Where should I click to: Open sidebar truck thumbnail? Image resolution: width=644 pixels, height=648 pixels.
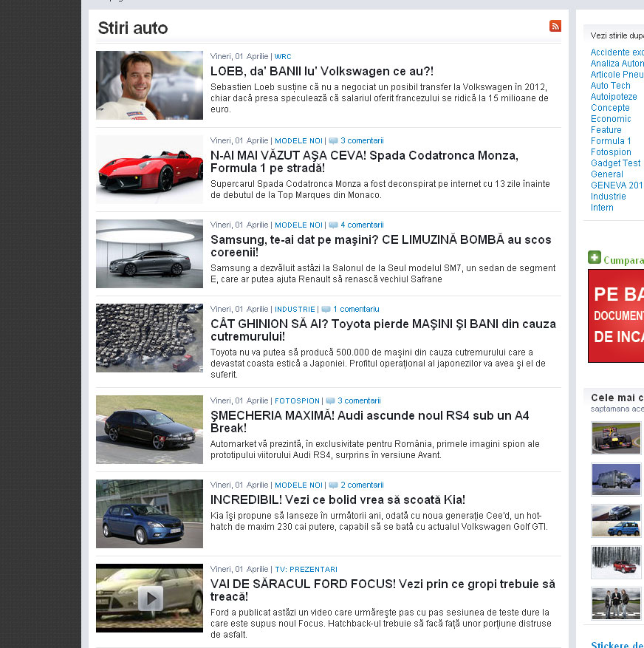click(x=616, y=480)
